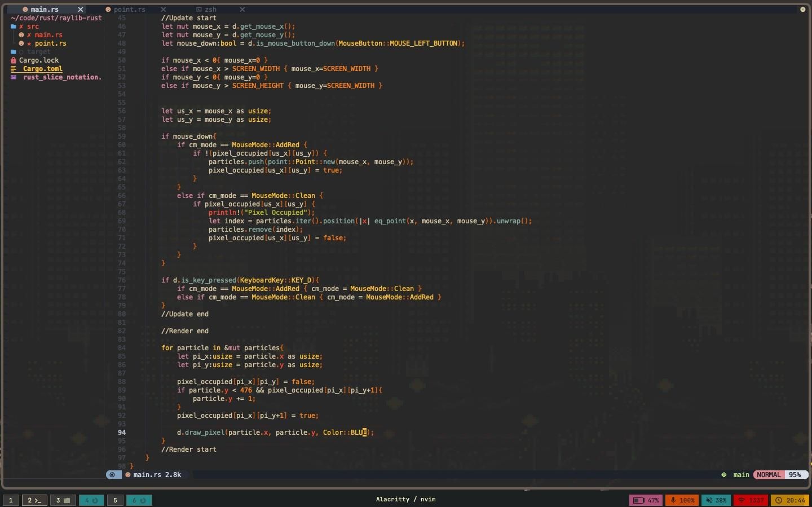Viewport: 812px width, 507px height.
Task: Click the battery 47% indicator
Action: (646, 500)
